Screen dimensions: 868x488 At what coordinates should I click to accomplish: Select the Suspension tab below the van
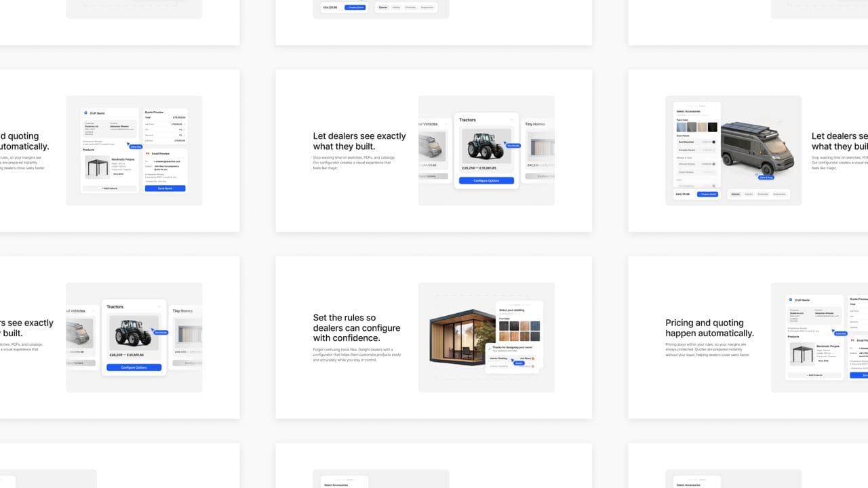(780, 195)
